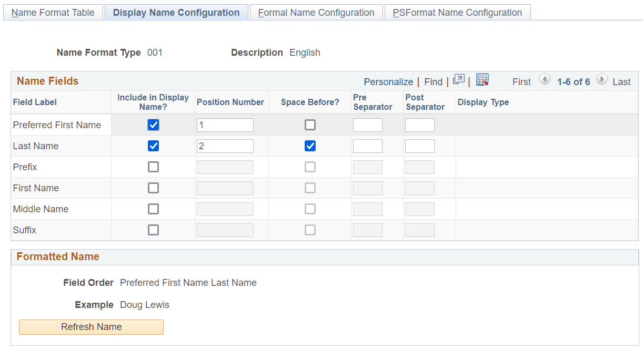644x350 pixels.
Task: Enable Include in Display Name for Suffix
Action: coord(153,230)
